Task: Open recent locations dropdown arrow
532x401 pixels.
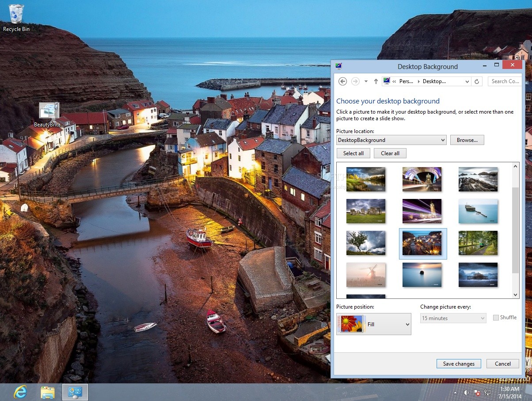Action: tap(366, 81)
